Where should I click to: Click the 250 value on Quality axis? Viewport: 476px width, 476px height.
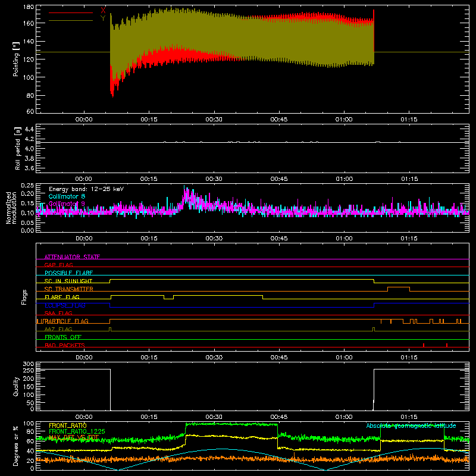29,370
